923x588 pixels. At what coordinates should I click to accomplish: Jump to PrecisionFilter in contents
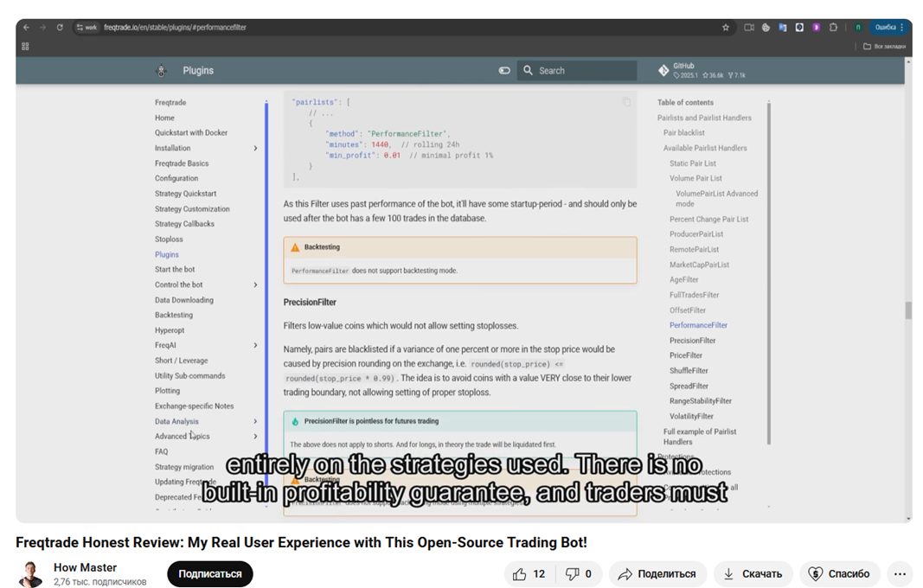point(692,341)
